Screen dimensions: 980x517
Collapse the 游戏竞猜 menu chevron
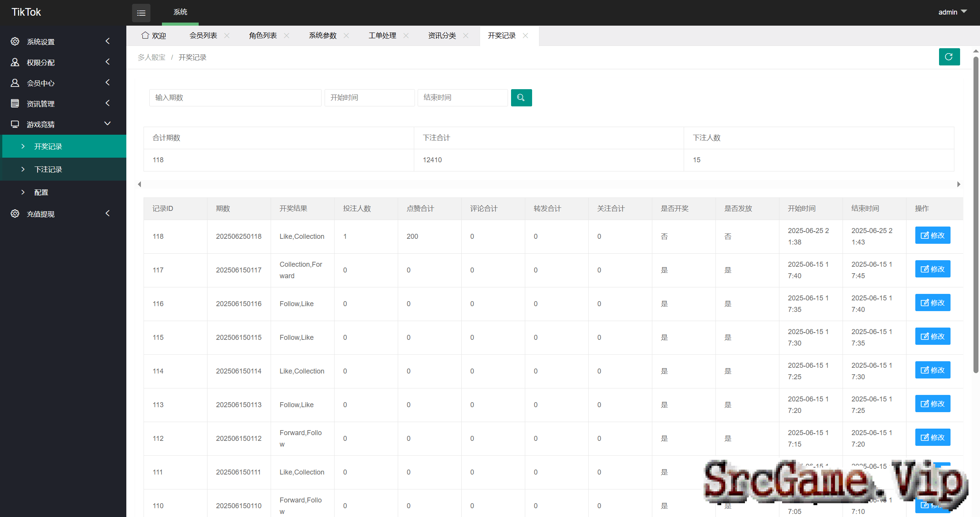[x=108, y=124]
